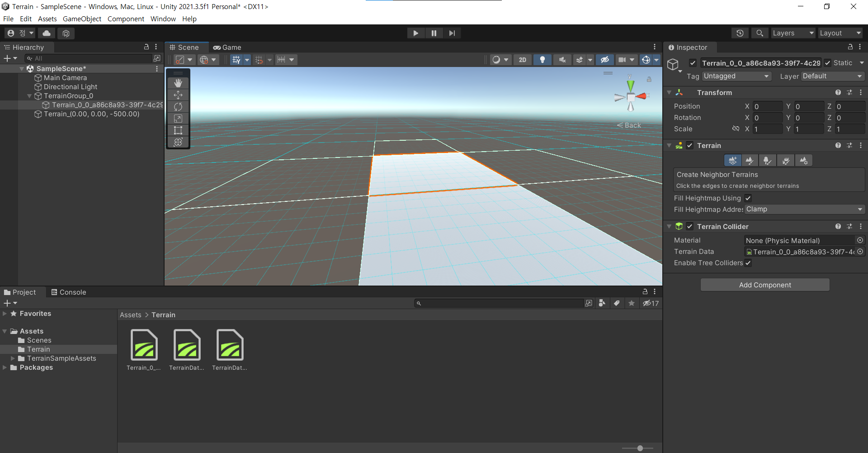
Task: Open Terrain Settings tool icon
Action: pyautogui.click(x=803, y=160)
